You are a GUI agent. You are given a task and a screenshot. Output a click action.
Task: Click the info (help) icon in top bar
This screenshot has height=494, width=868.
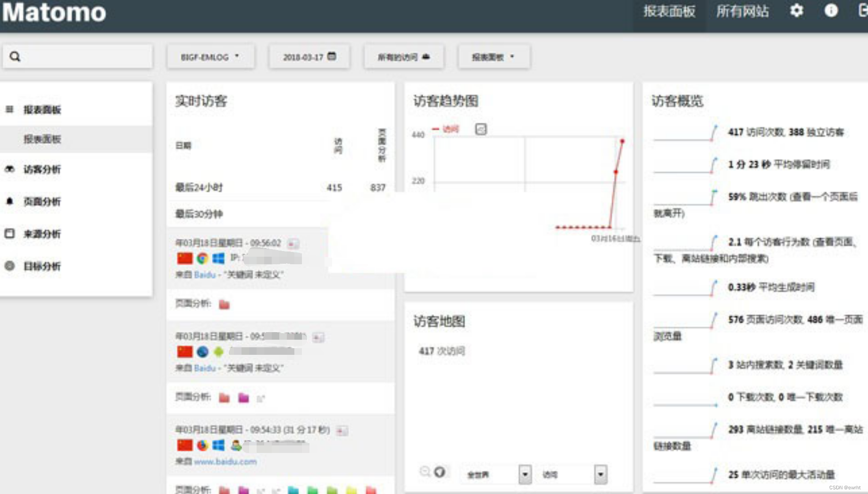coord(830,11)
